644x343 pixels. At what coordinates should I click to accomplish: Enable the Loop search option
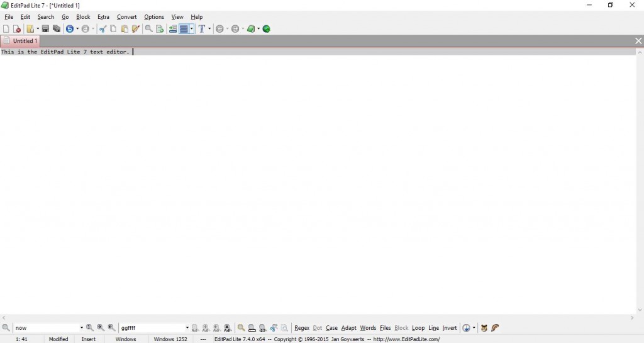click(418, 328)
